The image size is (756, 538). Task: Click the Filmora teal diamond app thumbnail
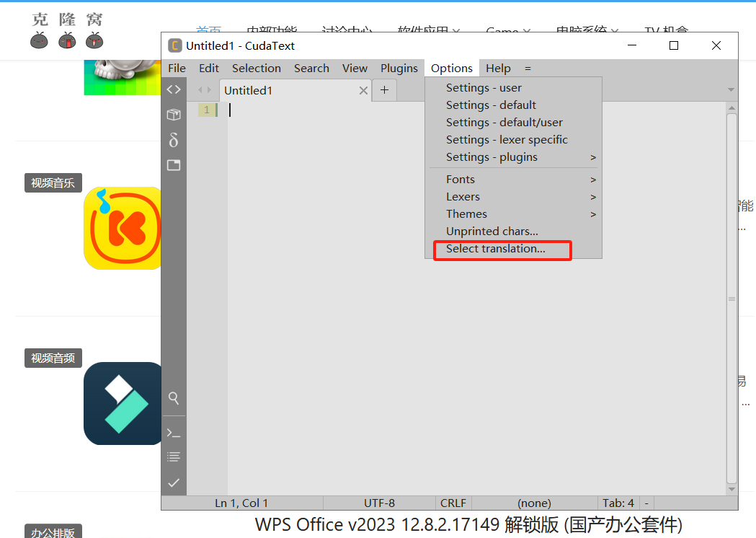tap(123, 403)
